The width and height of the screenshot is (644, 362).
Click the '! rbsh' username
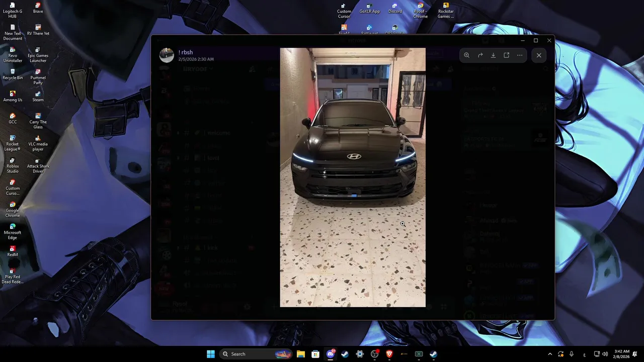(x=185, y=52)
